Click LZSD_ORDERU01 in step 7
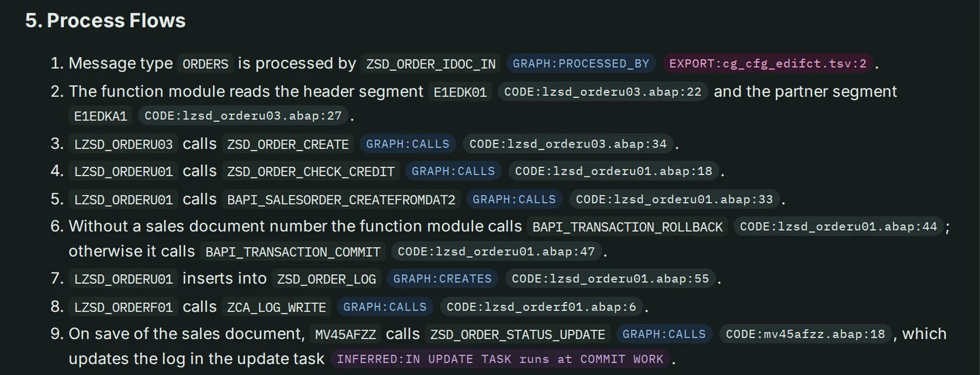980x375 pixels. (x=123, y=279)
